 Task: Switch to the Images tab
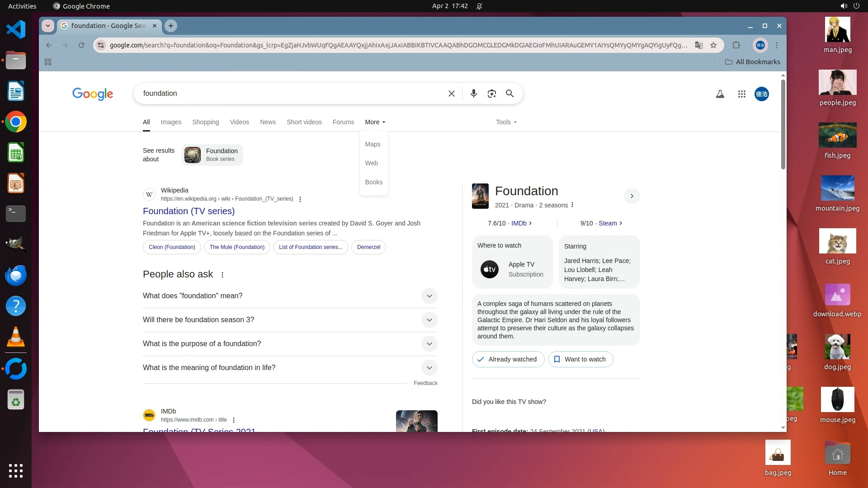171,122
